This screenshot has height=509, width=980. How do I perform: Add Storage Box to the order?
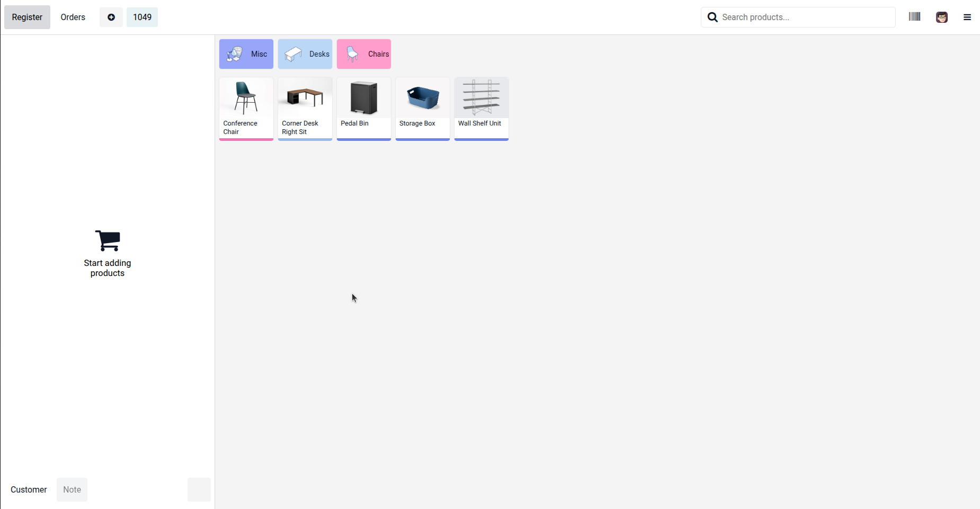click(x=423, y=109)
